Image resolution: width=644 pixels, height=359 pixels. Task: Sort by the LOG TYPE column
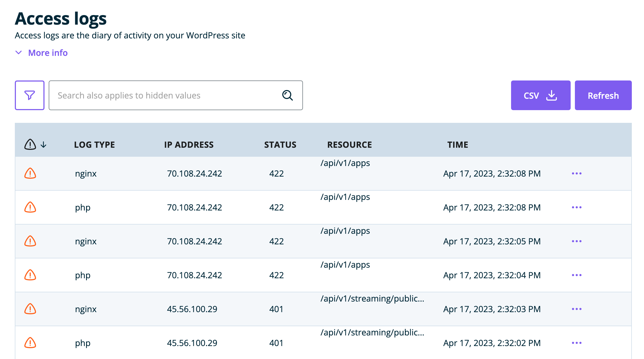click(x=95, y=145)
